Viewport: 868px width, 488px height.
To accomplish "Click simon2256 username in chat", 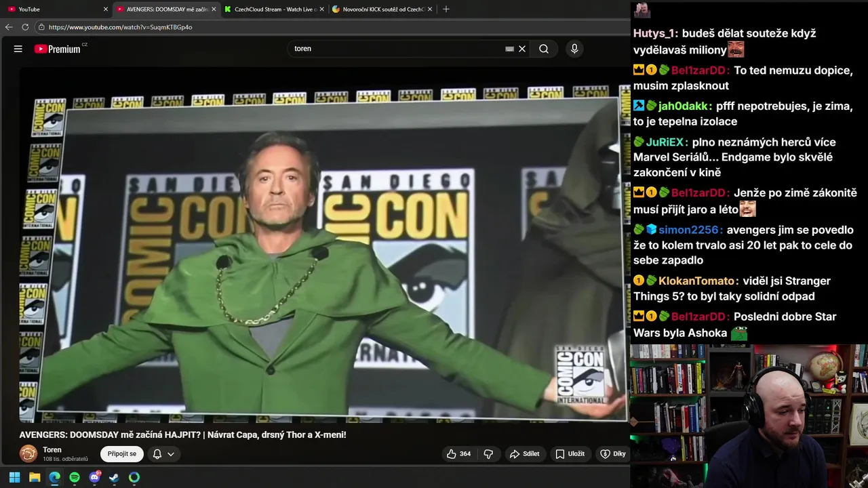I will tap(688, 230).
